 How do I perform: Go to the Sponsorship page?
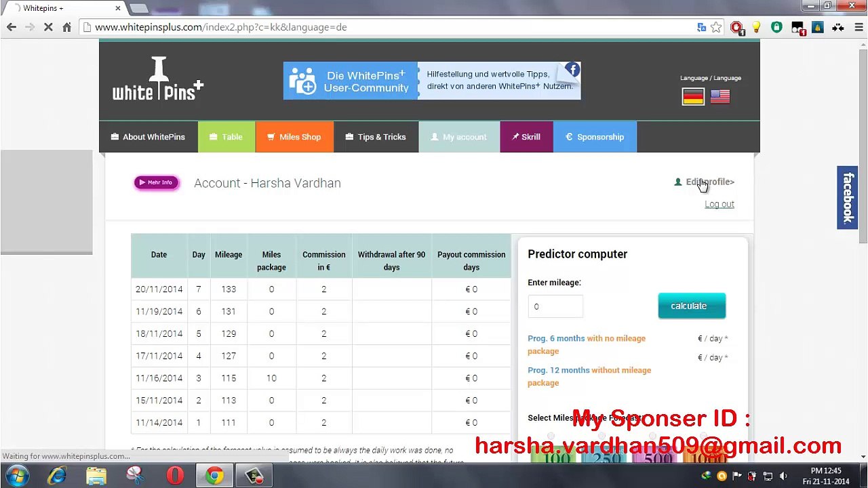click(x=595, y=137)
